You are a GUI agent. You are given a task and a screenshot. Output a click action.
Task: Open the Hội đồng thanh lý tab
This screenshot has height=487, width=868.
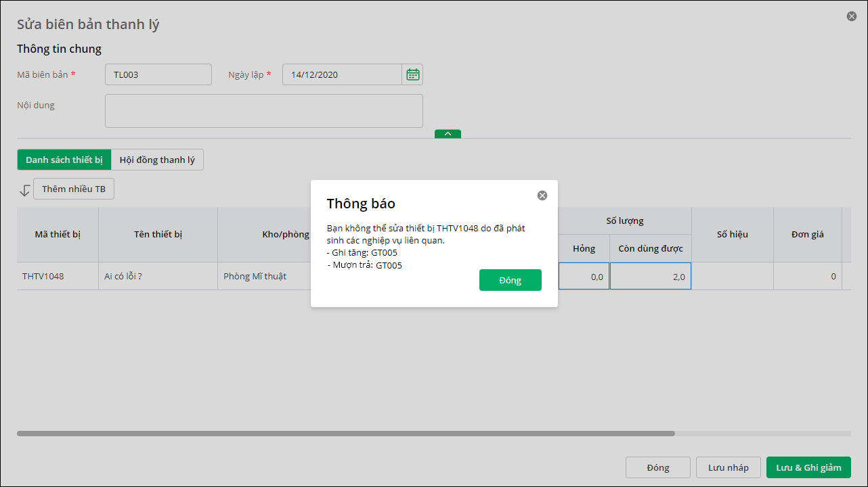[x=157, y=160]
